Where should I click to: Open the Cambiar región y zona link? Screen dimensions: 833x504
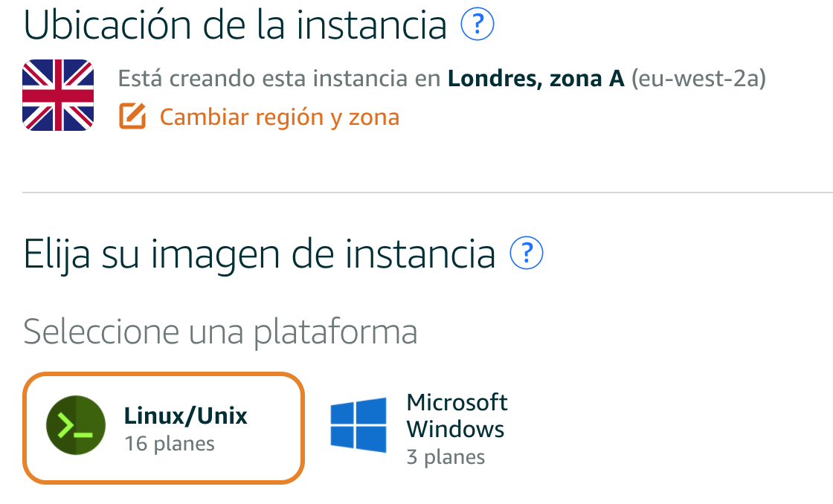[280, 117]
